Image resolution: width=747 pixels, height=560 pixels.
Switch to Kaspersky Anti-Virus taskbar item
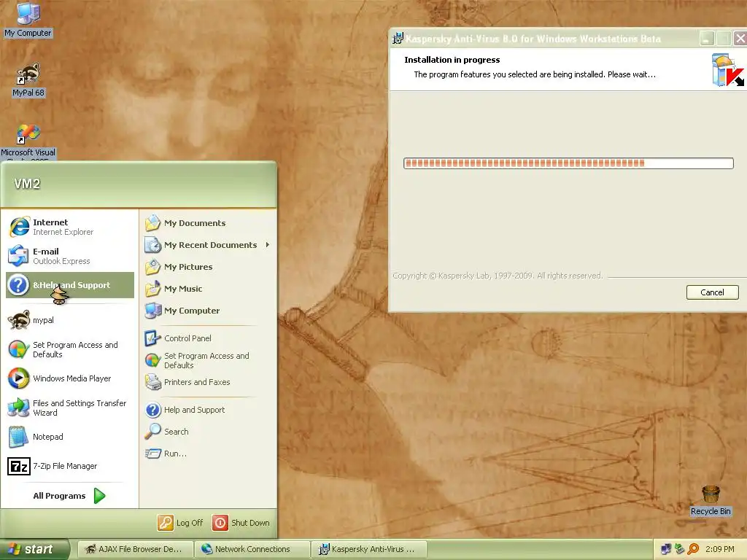368,549
